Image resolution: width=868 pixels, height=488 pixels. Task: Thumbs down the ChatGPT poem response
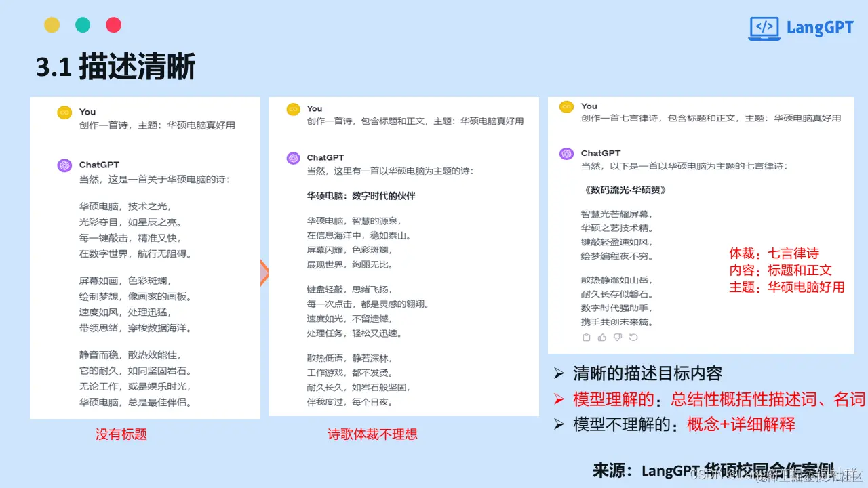617,337
